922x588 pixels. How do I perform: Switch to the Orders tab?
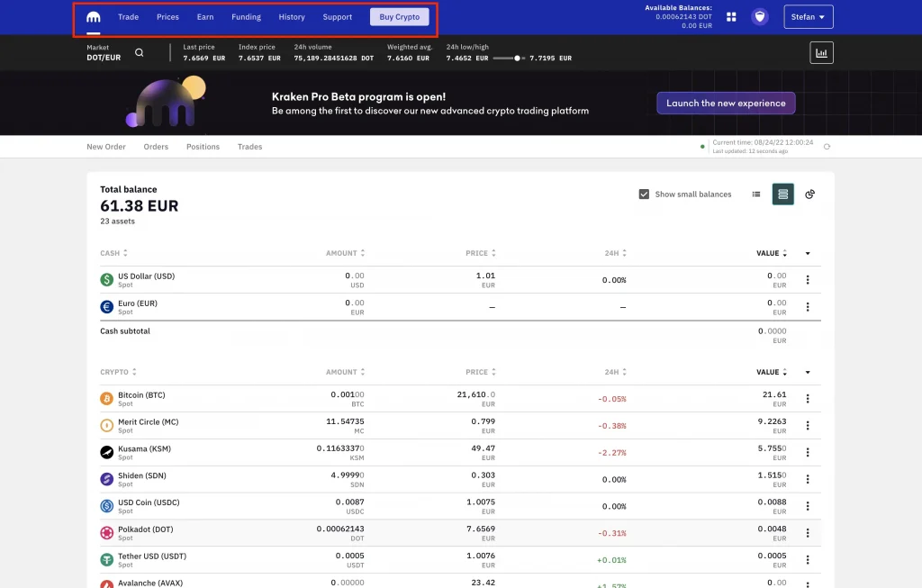pyautogui.click(x=156, y=147)
